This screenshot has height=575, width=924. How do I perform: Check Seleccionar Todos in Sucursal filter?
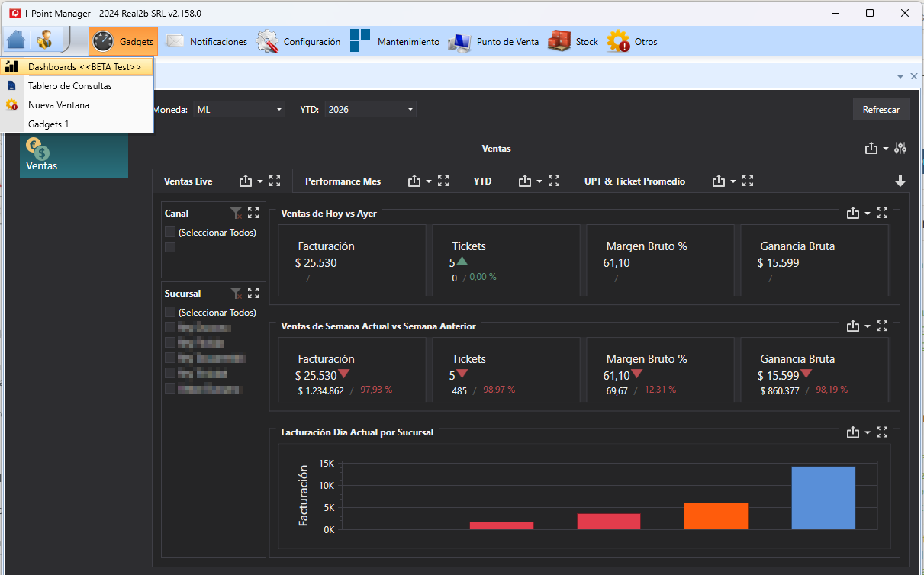170,312
